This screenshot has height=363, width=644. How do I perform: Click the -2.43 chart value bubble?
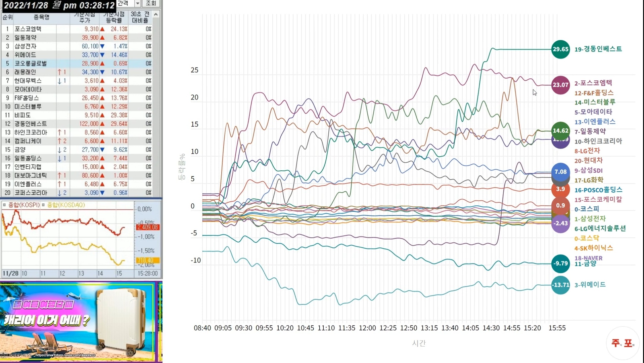[x=560, y=223]
